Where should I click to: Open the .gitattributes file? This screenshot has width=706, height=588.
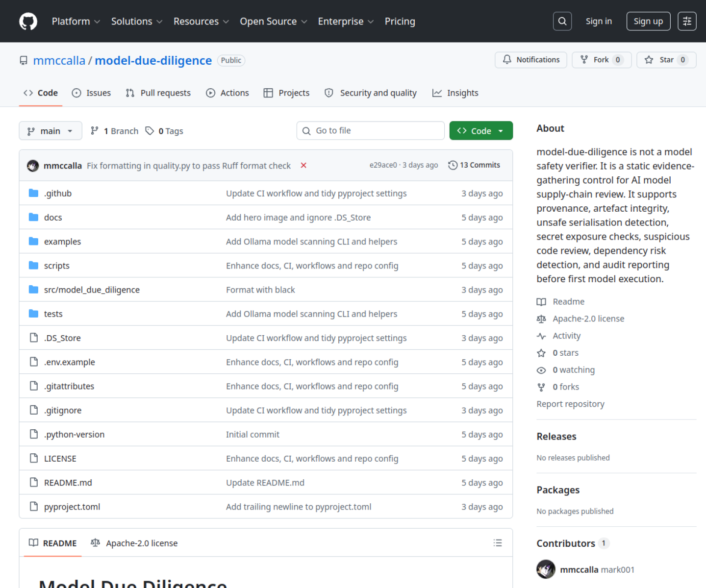pos(69,386)
